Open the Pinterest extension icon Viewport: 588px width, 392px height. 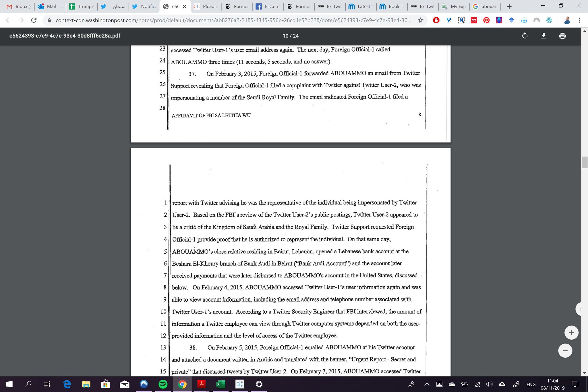click(486, 20)
